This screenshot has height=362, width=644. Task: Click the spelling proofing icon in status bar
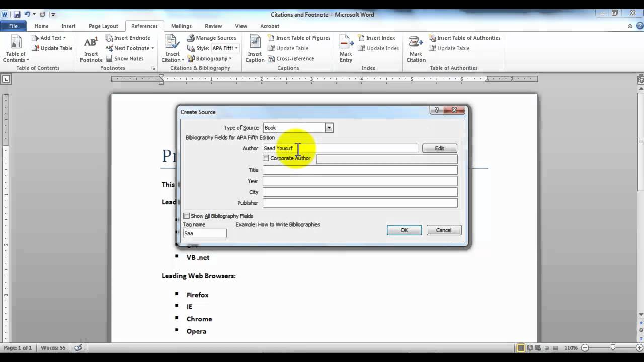point(78,348)
